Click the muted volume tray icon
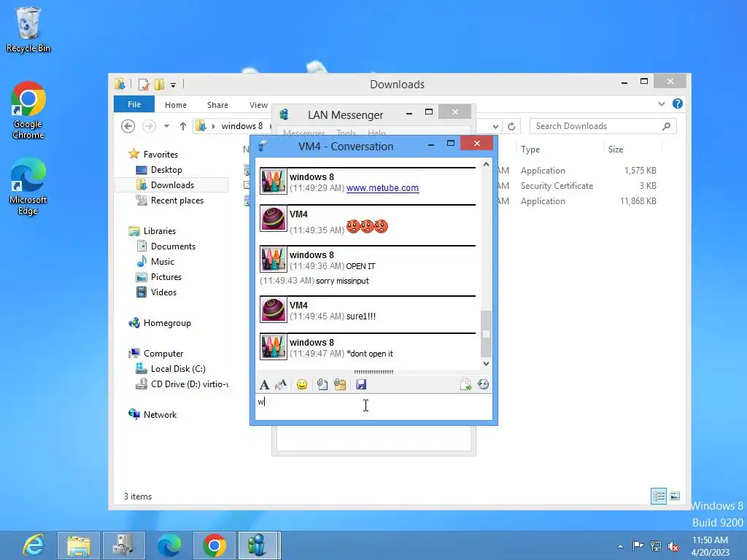Screen dimensions: 747x560 coord(673,545)
